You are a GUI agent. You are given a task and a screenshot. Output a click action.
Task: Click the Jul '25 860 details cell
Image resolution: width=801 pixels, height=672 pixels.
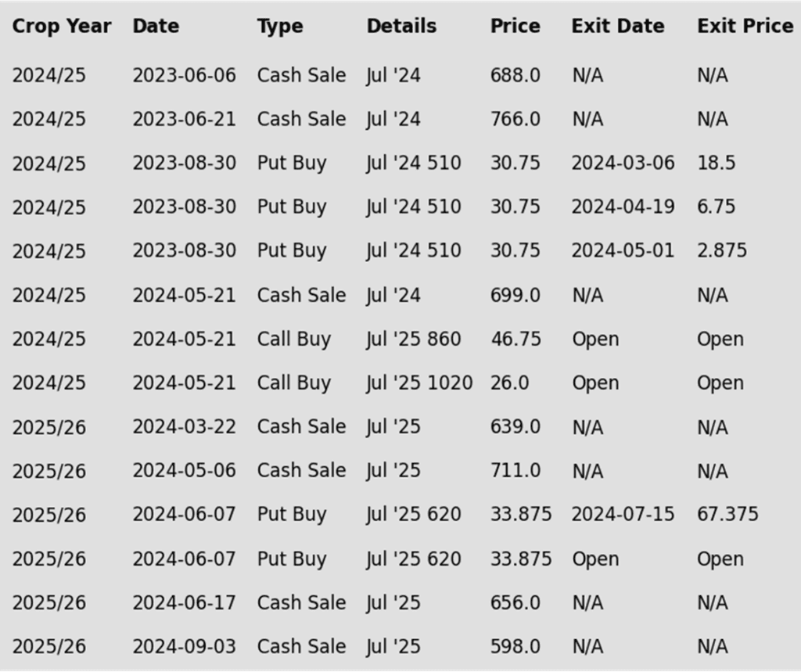click(413, 340)
